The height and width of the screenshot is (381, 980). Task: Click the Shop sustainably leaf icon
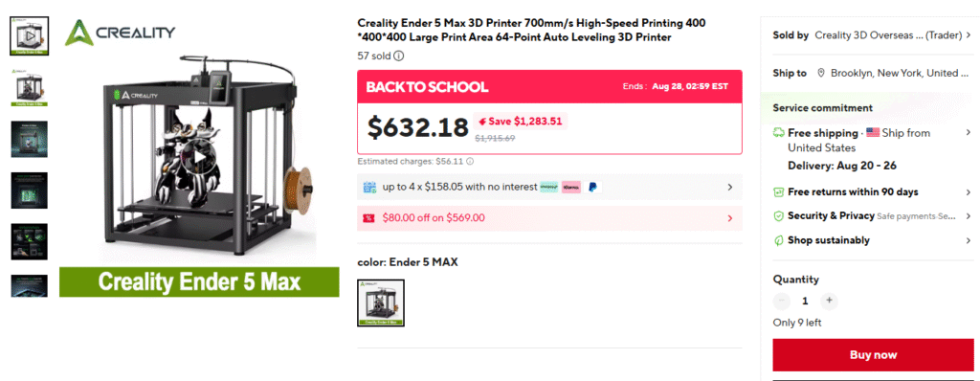click(x=778, y=240)
